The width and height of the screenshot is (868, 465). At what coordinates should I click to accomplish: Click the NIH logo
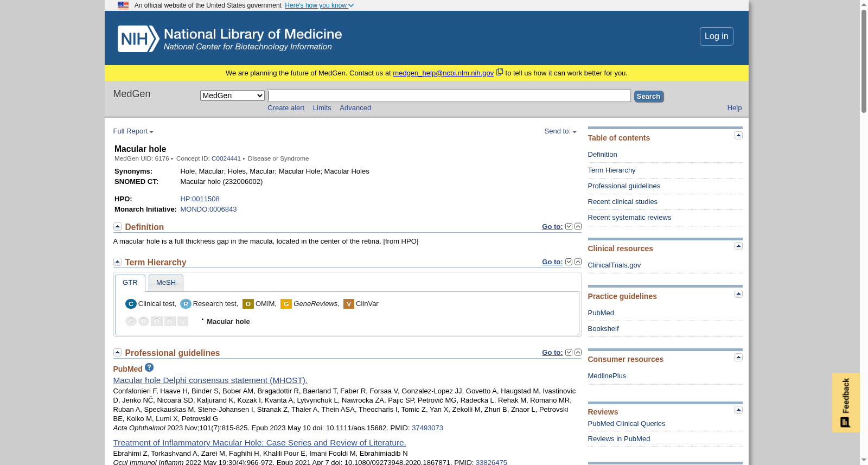[x=138, y=39]
